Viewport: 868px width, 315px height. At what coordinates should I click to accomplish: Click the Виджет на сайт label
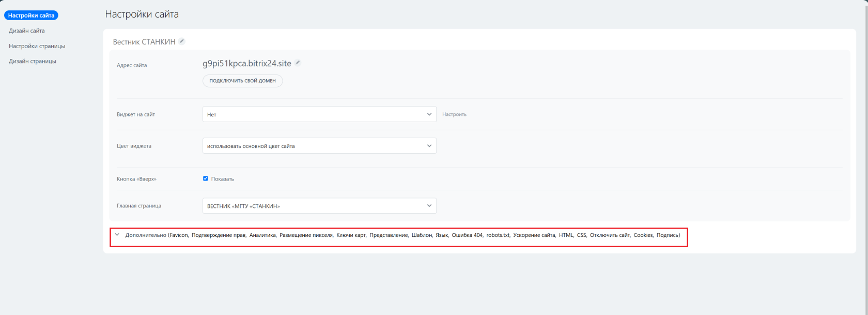coord(136,114)
